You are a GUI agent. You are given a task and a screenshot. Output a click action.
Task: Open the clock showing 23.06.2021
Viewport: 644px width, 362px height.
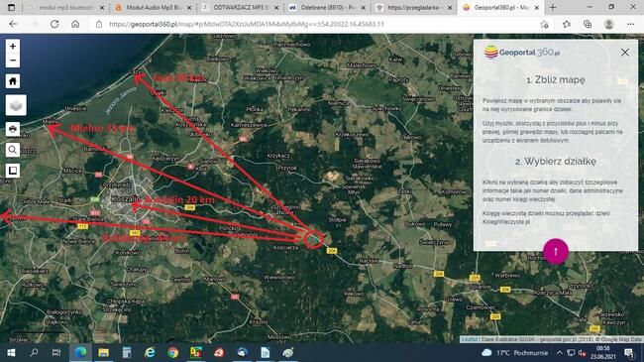click(x=603, y=352)
